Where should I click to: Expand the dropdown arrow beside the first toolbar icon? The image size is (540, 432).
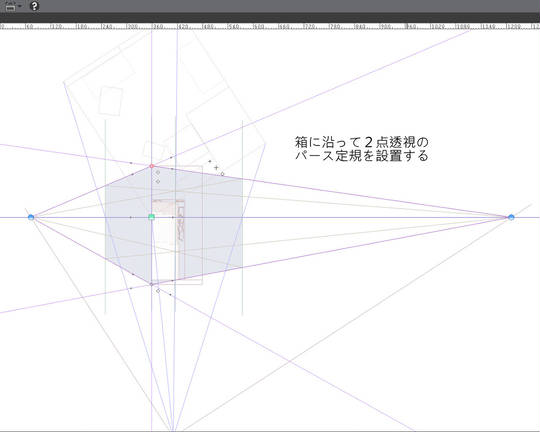pyautogui.click(x=20, y=6)
